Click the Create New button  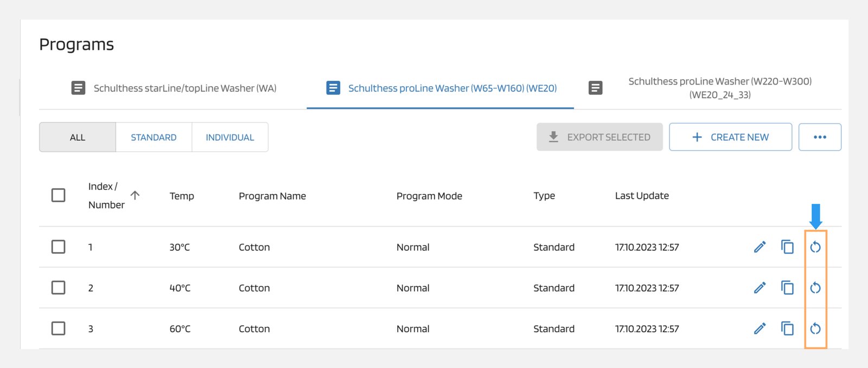(x=730, y=137)
